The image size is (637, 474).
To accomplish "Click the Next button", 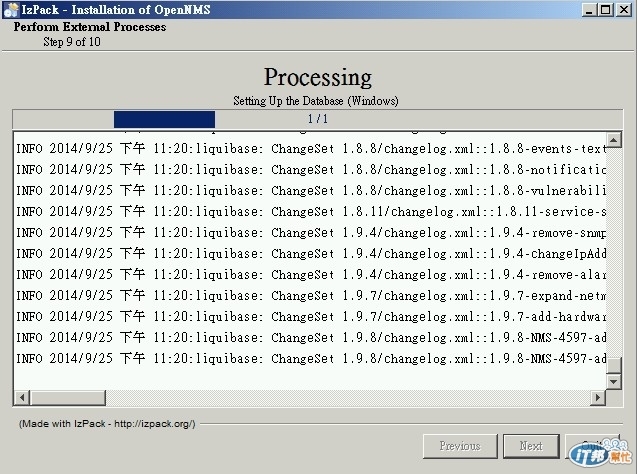I will click(x=531, y=446).
